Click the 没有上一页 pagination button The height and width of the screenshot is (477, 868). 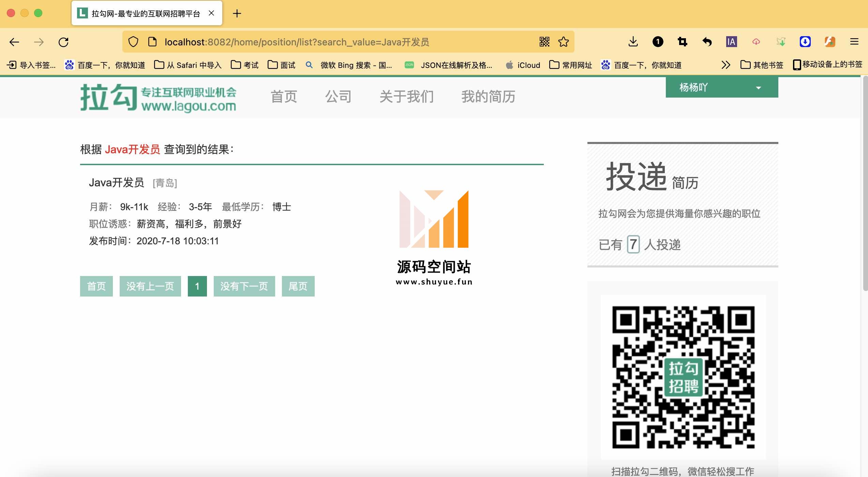click(150, 286)
